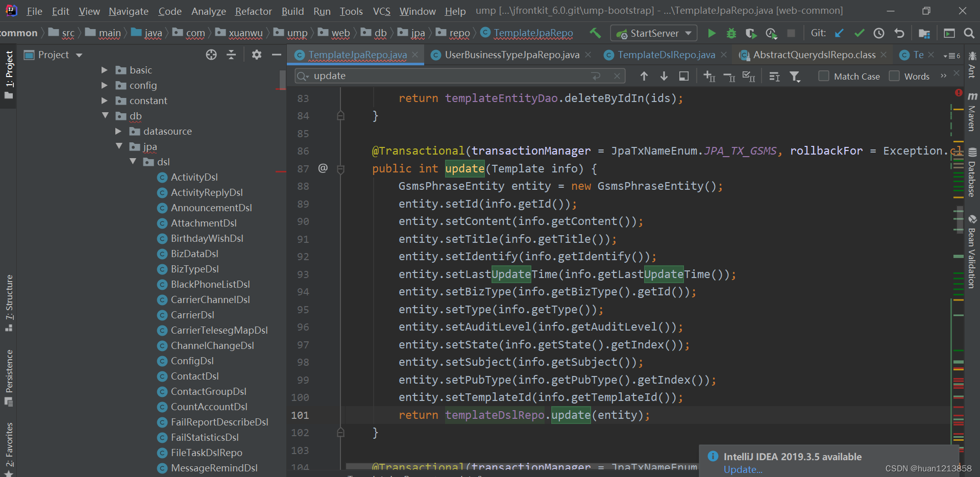Collapse the dsl folder
The width and height of the screenshot is (980, 477).
(x=133, y=162)
